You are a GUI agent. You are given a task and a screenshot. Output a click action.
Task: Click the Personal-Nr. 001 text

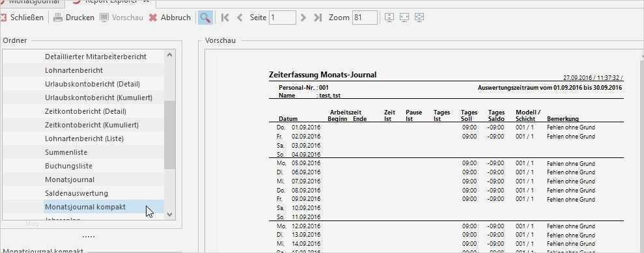pos(303,88)
